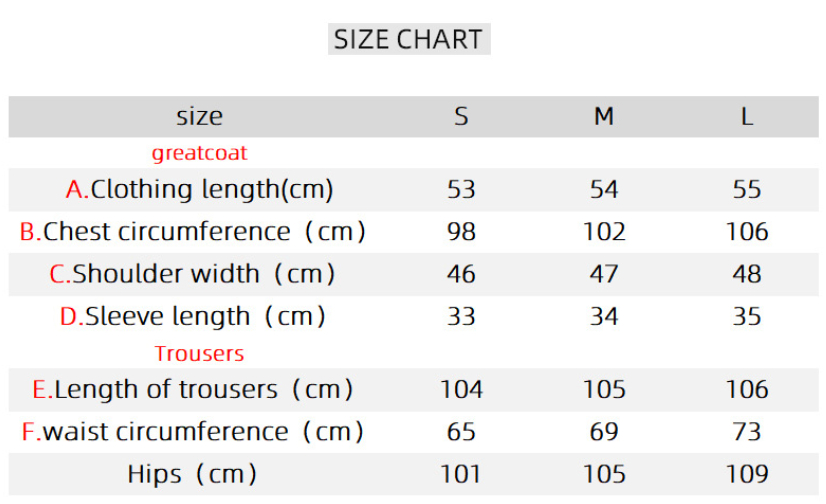Select the 'Hips (cm)' row label
The height and width of the screenshot is (504, 826).
[193, 474]
